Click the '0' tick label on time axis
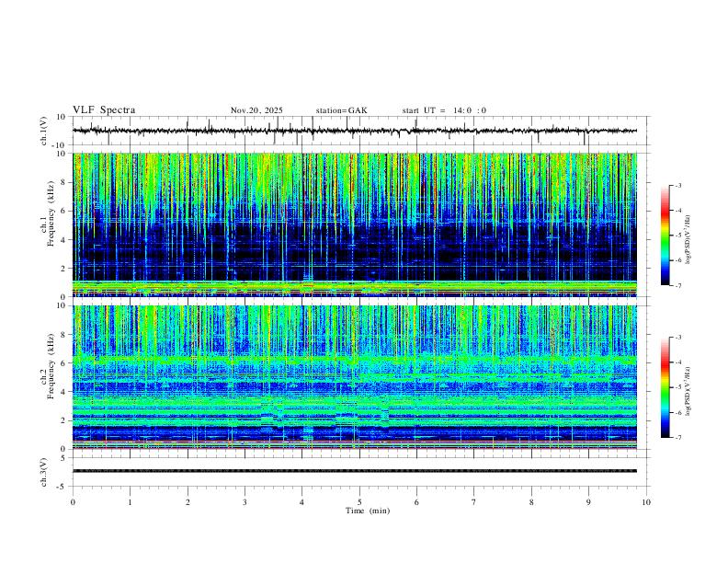Viewport: 728px width, 563px height. pyautogui.click(x=73, y=502)
